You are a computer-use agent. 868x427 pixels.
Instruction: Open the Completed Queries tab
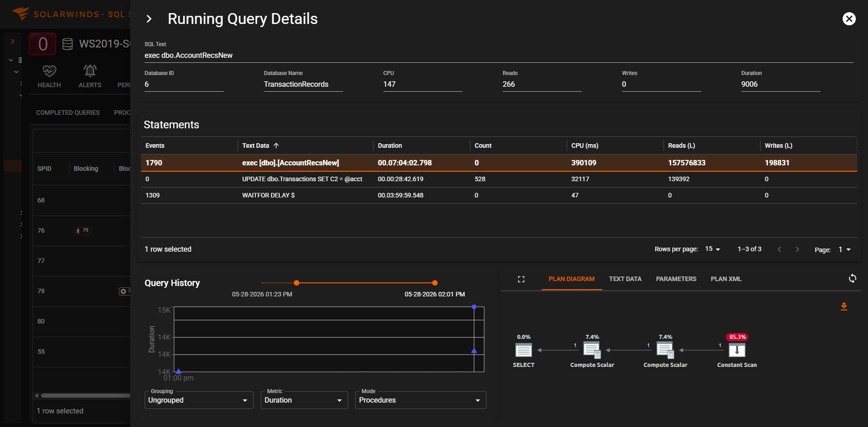pos(68,113)
